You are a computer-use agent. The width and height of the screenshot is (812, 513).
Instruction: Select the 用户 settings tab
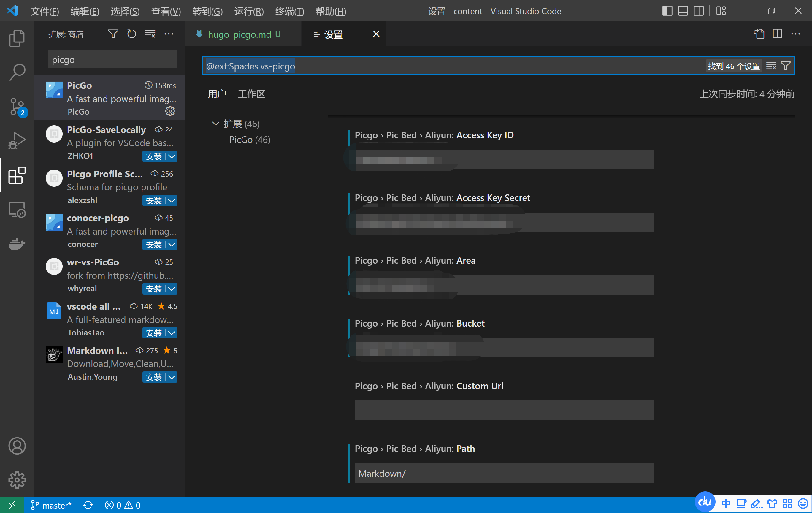coord(217,94)
